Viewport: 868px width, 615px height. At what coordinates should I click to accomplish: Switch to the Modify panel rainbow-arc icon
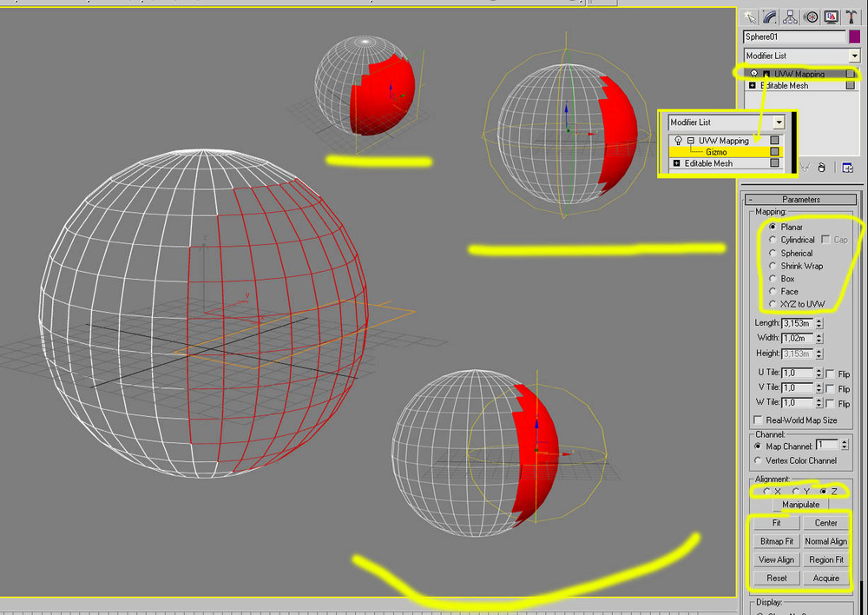770,17
